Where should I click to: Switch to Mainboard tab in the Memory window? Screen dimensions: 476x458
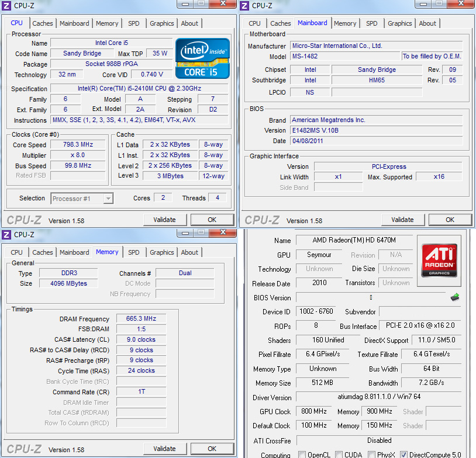pyautogui.click(x=74, y=252)
